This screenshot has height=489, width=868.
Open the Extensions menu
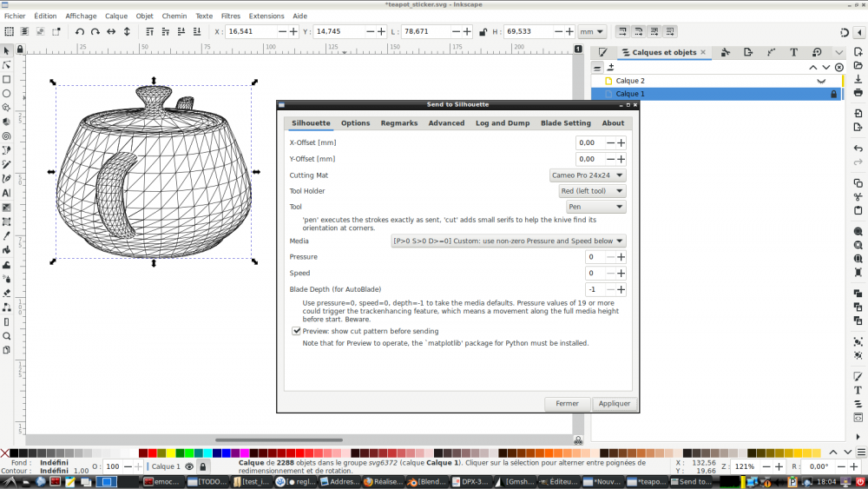tap(266, 16)
